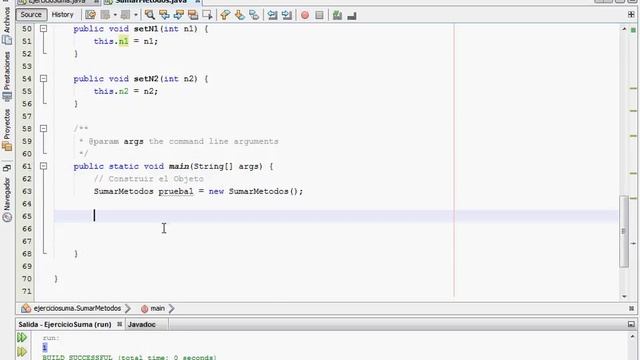The image size is (640, 360).
Task: Click the run: line in the output
Action: pyautogui.click(x=51, y=338)
